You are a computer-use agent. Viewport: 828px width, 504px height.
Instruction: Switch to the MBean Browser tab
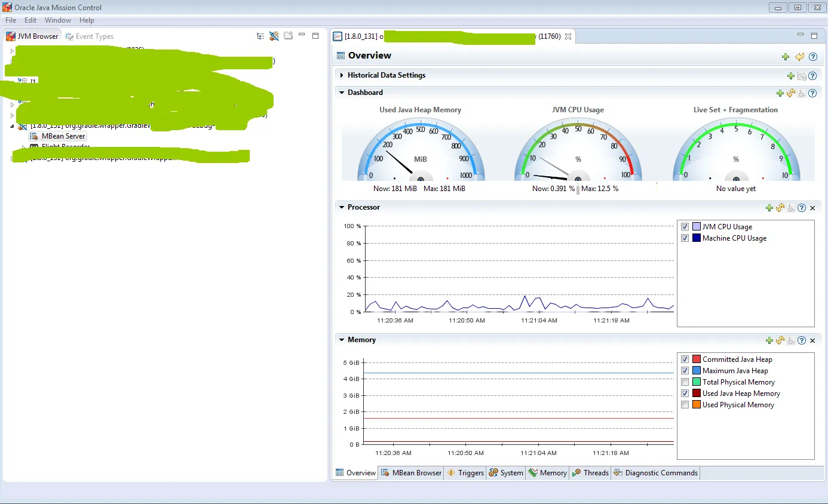tap(412, 473)
